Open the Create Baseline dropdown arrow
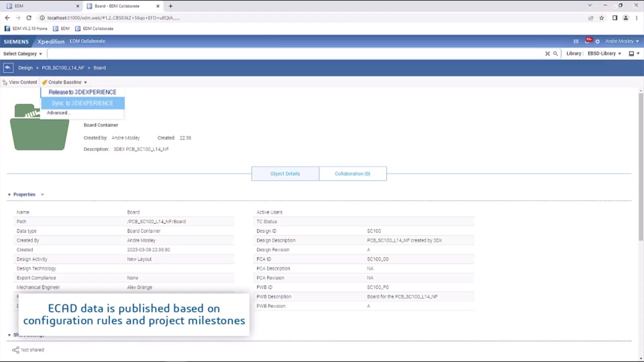This screenshot has height=362, width=644. click(x=85, y=82)
